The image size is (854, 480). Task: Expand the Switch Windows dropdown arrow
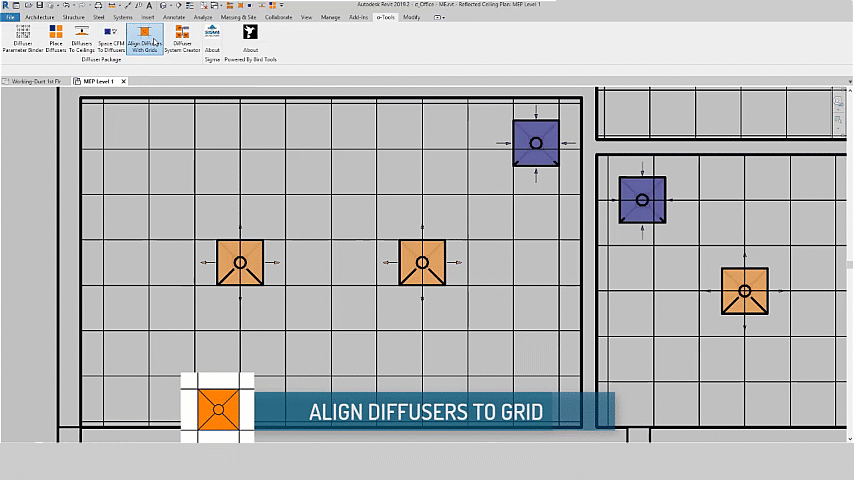(222, 5)
